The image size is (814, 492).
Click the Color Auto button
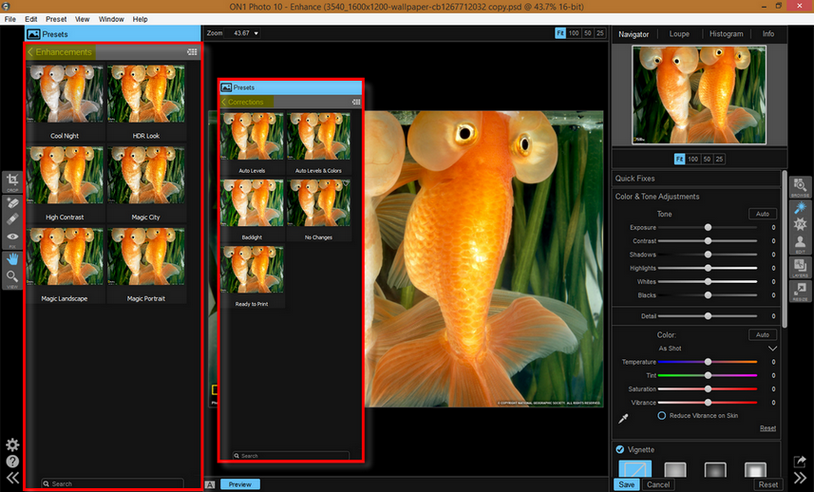[x=762, y=335]
